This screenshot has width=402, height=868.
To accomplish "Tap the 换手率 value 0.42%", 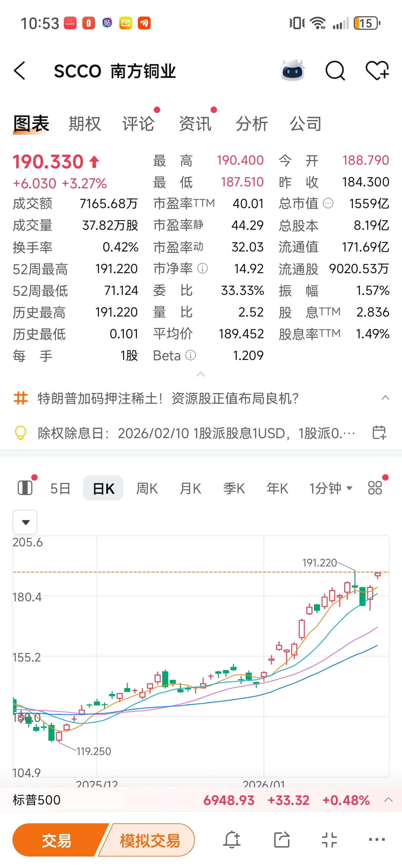I will click(x=120, y=247).
